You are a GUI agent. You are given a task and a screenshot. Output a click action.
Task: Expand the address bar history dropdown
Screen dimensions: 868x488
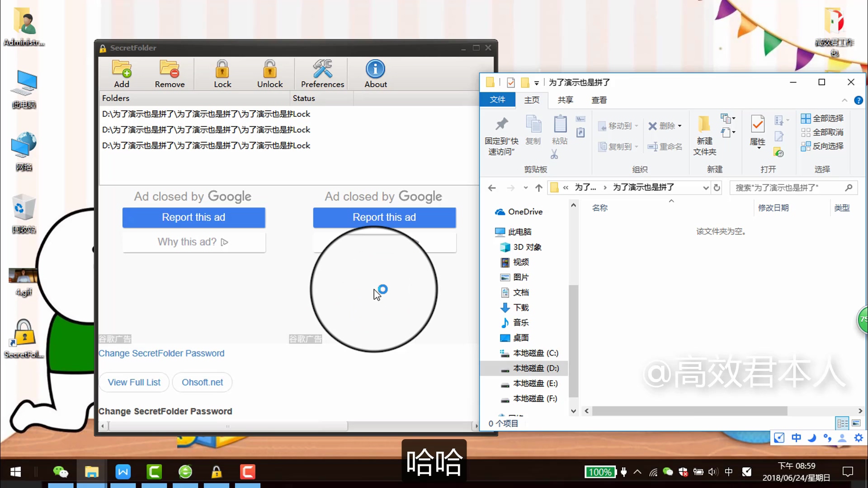pos(706,188)
